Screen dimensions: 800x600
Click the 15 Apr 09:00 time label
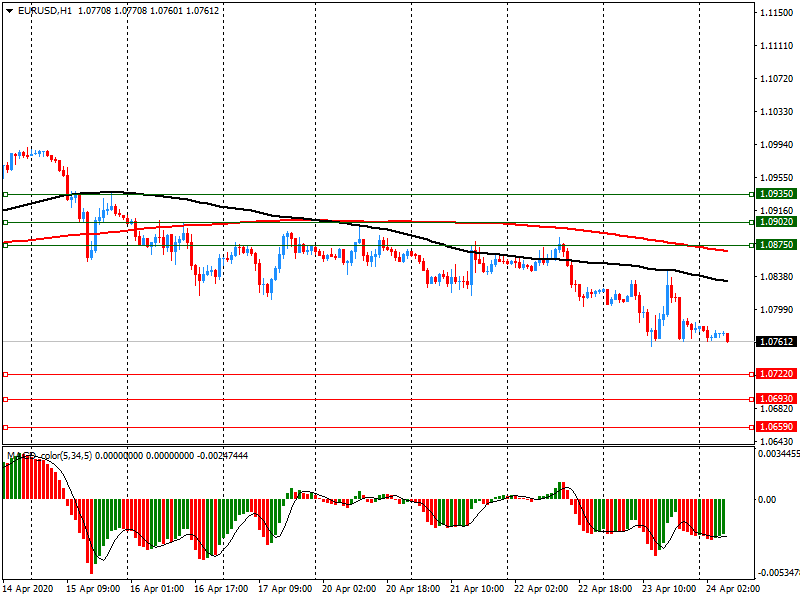click(x=93, y=589)
